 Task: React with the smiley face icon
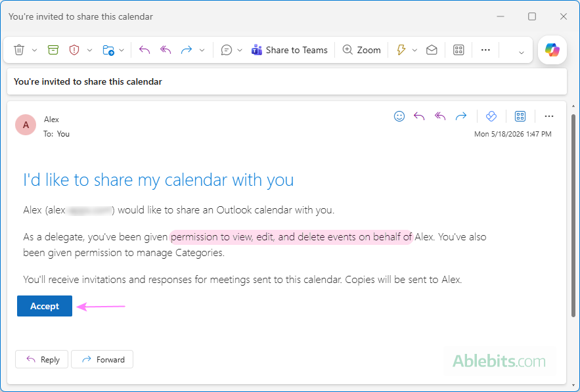point(399,116)
